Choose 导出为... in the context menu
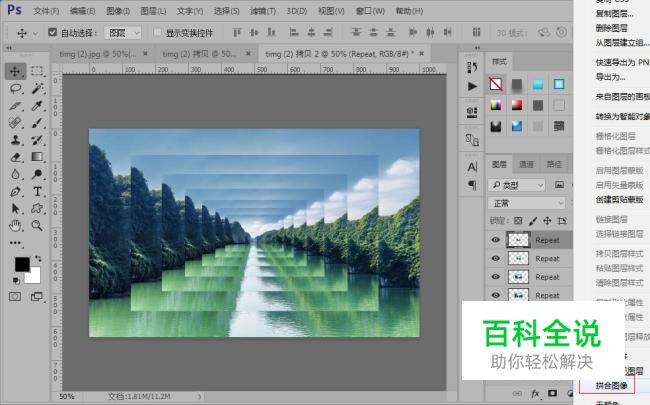650x405 pixels. click(x=610, y=77)
